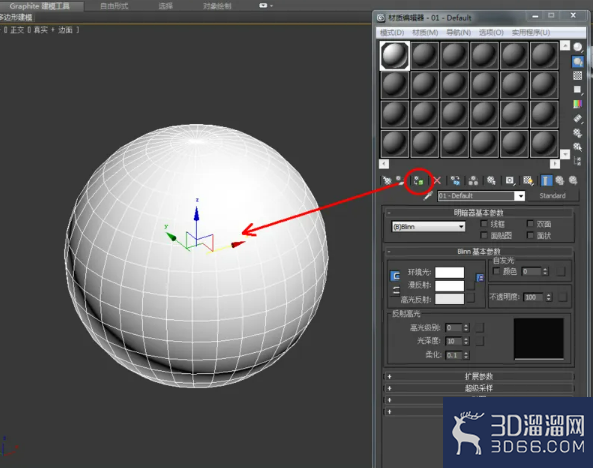Viewport: 593px width, 468px height.
Task: Switch to the 自由形式 ribbon tab
Action: click(x=114, y=6)
